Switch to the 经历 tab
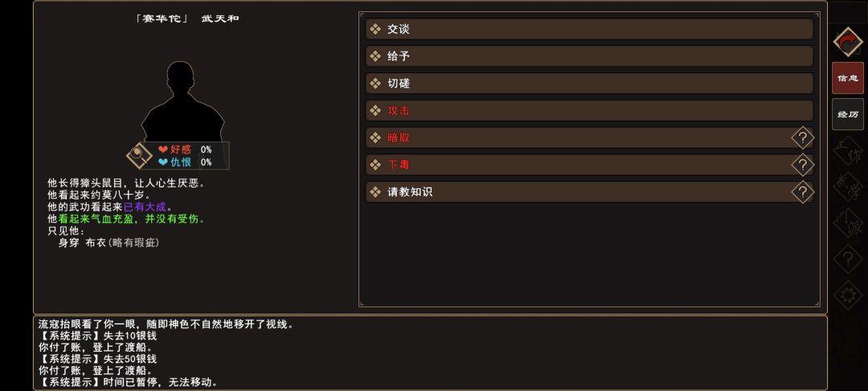The image size is (868, 391). coord(847,114)
